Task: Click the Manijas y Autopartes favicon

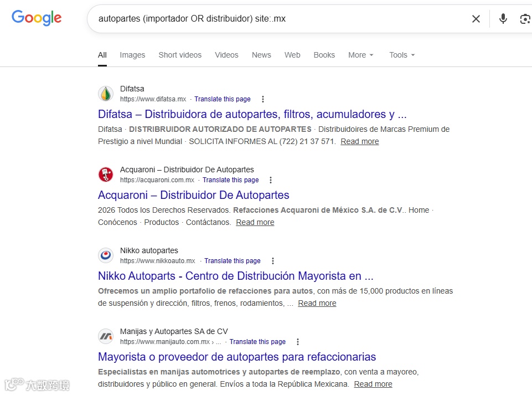Action: 106,336
